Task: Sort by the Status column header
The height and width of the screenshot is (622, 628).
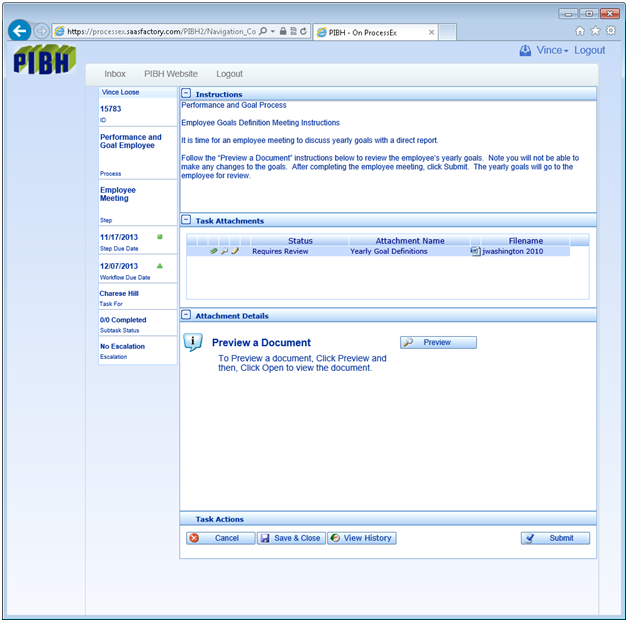Action: [300, 241]
